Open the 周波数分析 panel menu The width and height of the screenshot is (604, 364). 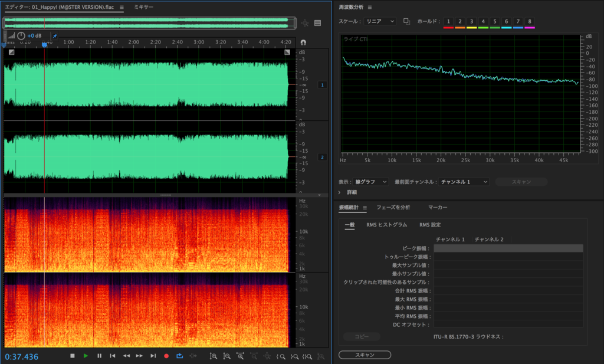(x=370, y=7)
